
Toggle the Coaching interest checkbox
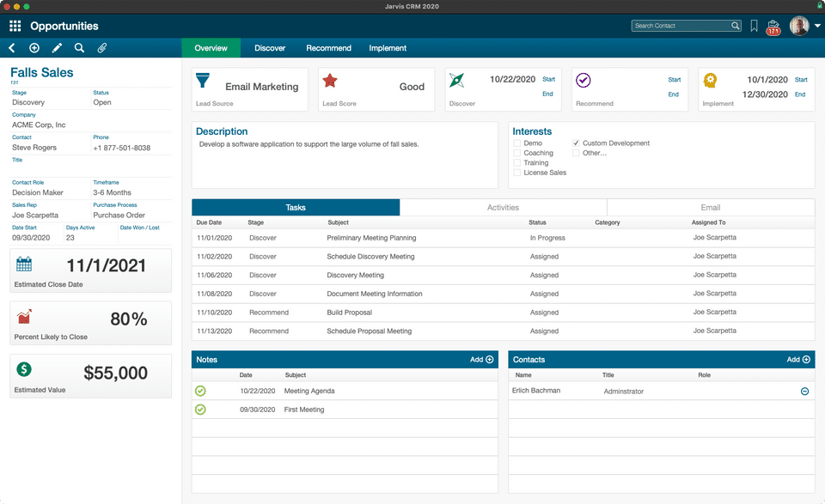click(517, 153)
